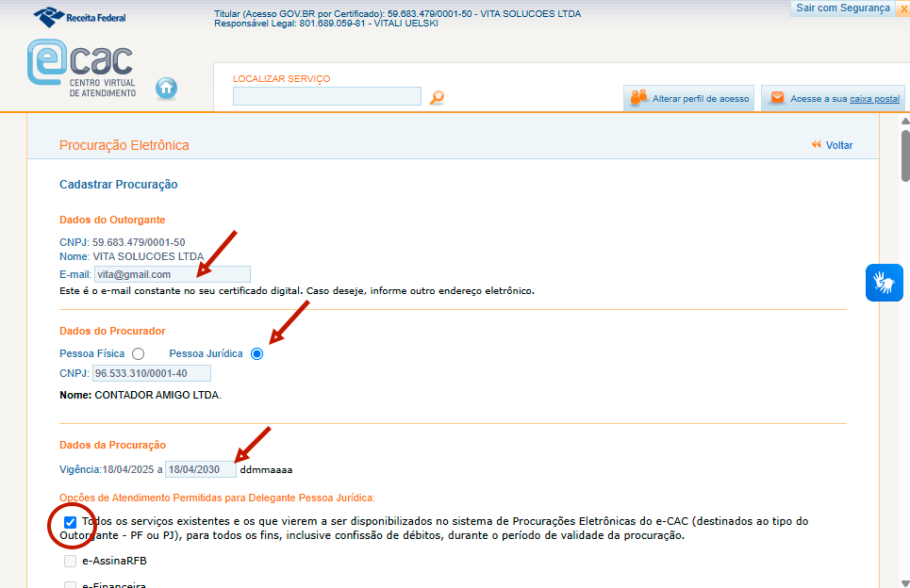Click the magnifier search icon
Image resolution: width=910 pixels, height=588 pixels.
pyautogui.click(x=437, y=97)
